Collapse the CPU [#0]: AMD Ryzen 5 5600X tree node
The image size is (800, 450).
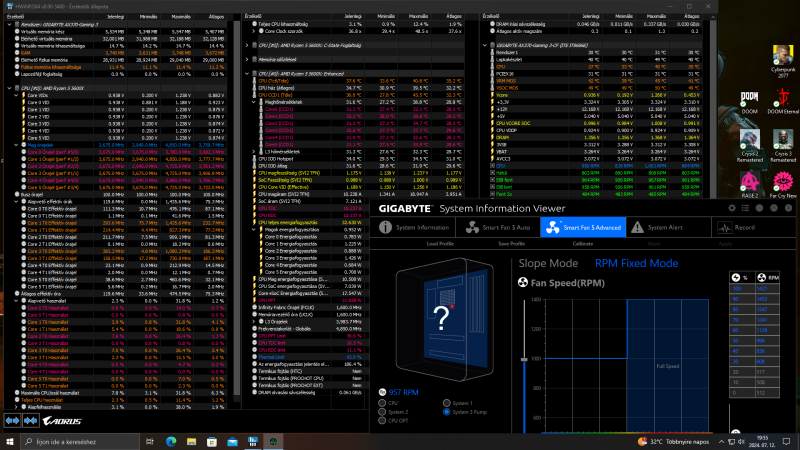tap(9, 88)
